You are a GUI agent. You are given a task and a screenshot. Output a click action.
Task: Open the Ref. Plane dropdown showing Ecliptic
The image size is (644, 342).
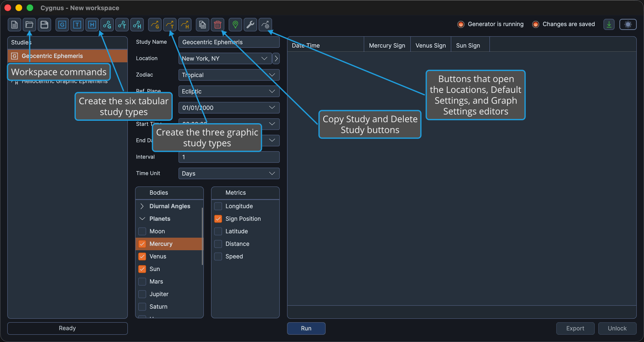tap(229, 91)
